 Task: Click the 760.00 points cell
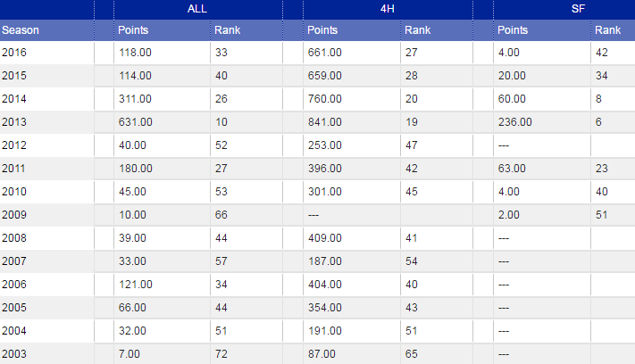(x=325, y=99)
